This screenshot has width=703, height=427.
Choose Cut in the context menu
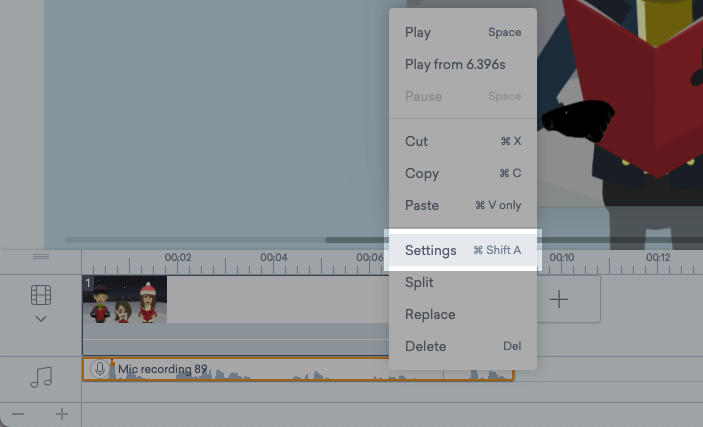416,141
